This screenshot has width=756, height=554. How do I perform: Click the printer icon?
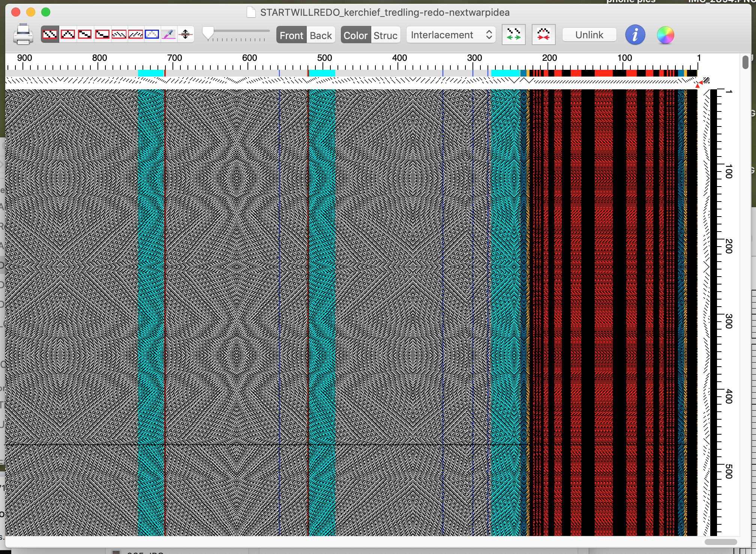coord(23,35)
